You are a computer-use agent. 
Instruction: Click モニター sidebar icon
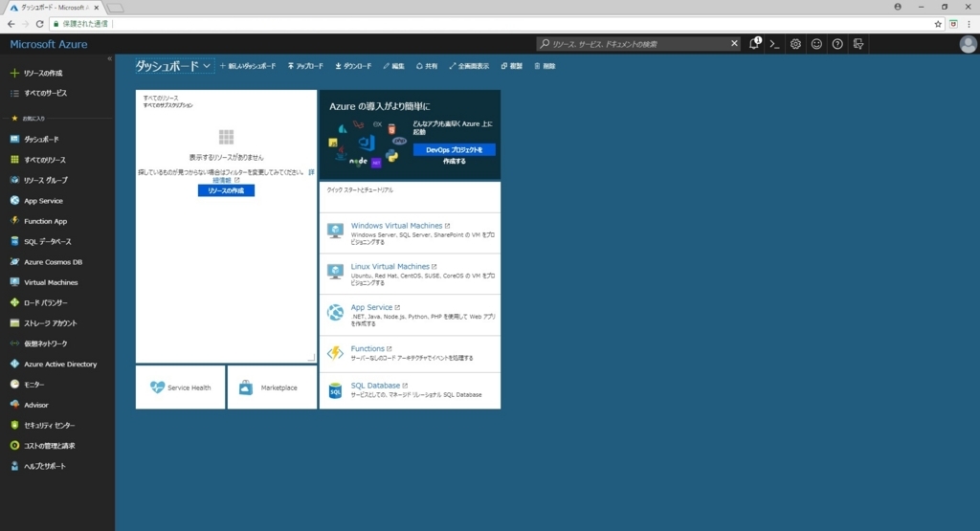(14, 385)
